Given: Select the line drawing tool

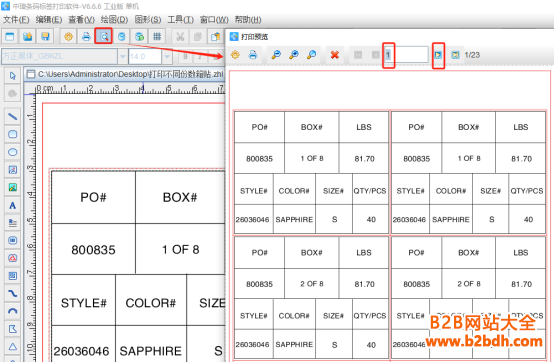Looking at the screenshot, I should pyautogui.click(x=12, y=116).
